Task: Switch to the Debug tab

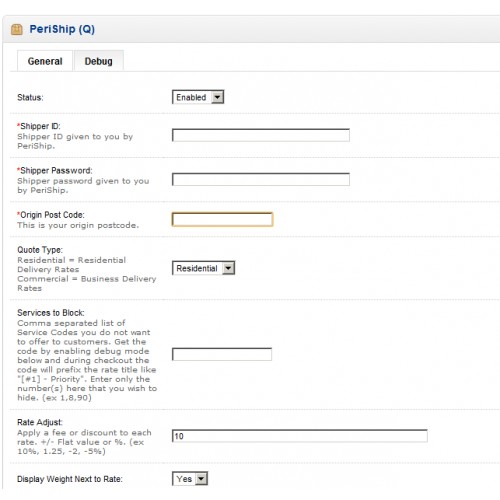Action: click(99, 61)
